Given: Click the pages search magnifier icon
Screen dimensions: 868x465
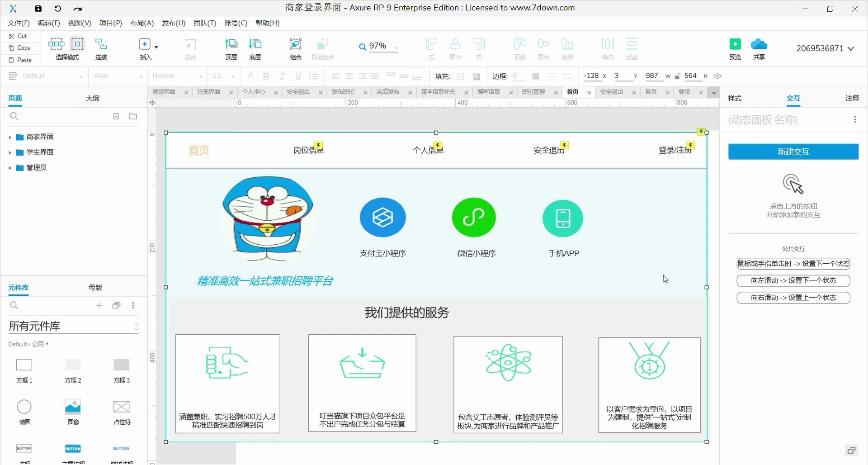Looking at the screenshot, I should pyautogui.click(x=14, y=116).
